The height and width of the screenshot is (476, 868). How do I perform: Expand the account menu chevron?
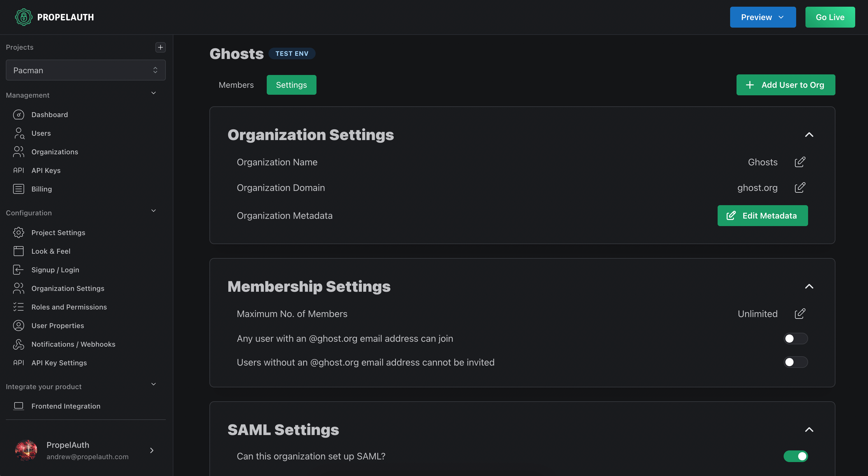pos(152,450)
